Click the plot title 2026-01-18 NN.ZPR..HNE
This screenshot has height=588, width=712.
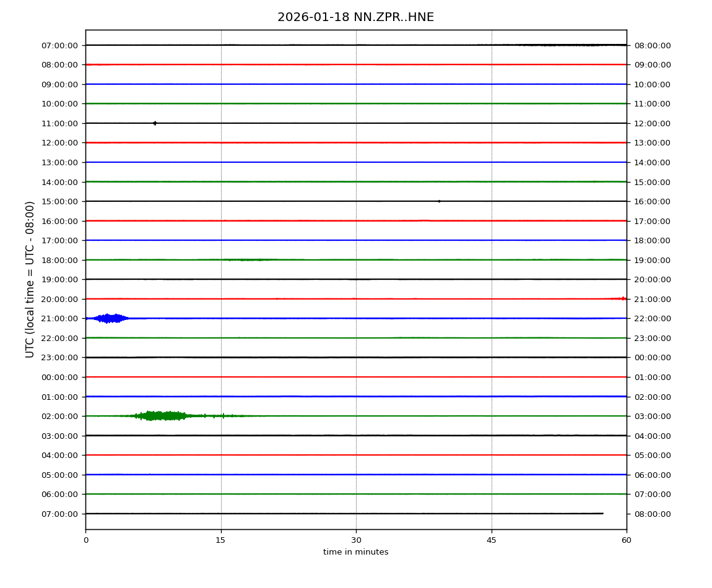click(355, 17)
